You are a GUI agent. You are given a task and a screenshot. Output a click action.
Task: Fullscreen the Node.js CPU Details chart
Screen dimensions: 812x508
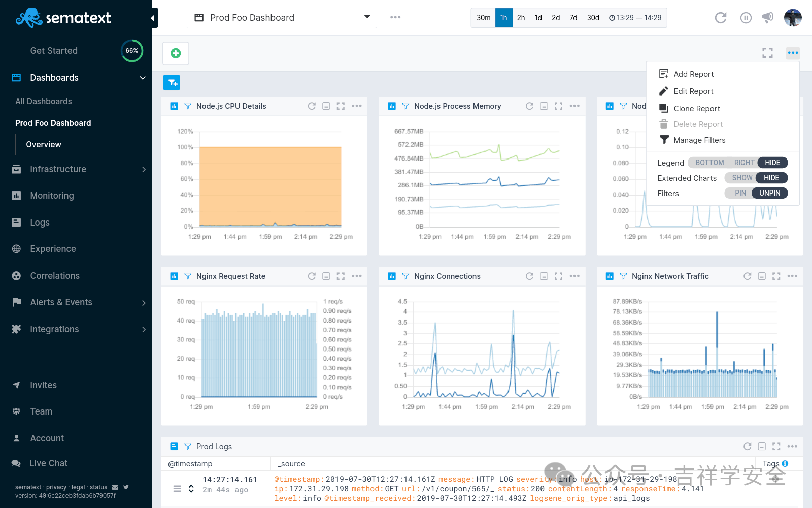(341, 106)
